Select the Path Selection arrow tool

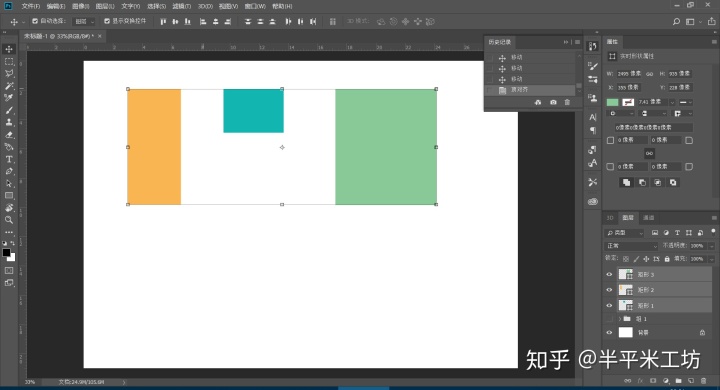9,183
